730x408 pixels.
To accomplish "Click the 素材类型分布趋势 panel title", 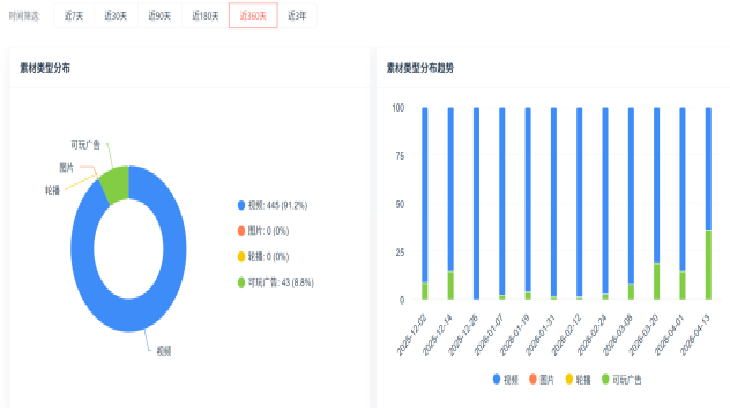I will pos(420,68).
